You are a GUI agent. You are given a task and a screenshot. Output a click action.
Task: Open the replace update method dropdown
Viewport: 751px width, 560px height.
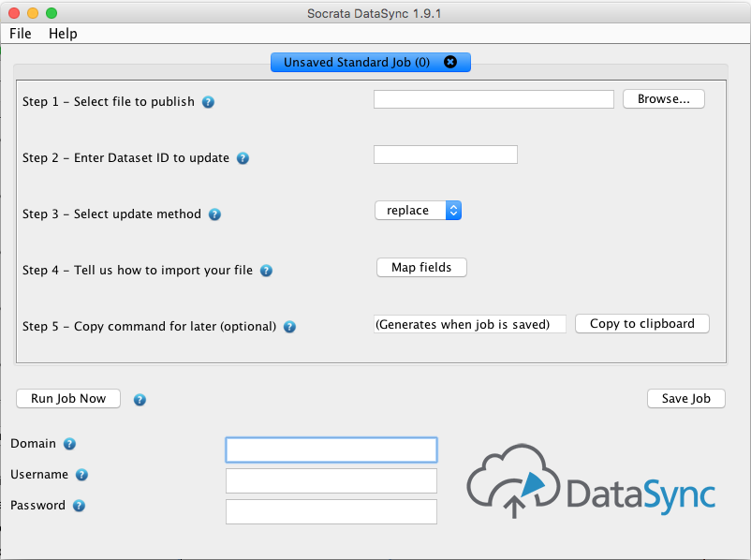pyautogui.click(x=419, y=211)
